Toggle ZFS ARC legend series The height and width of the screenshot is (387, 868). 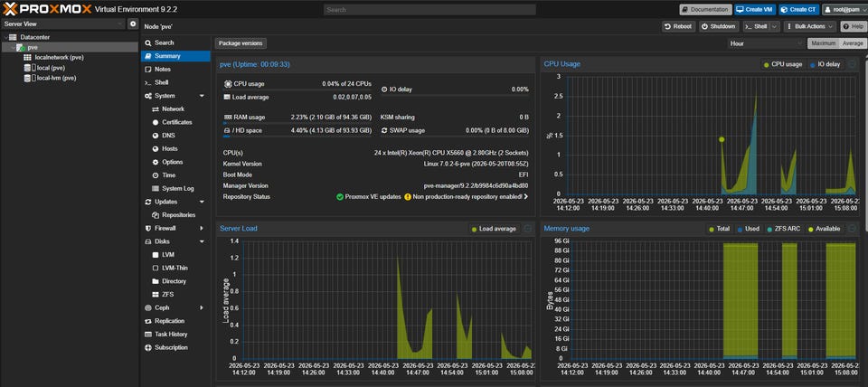(x=783, y=229)
